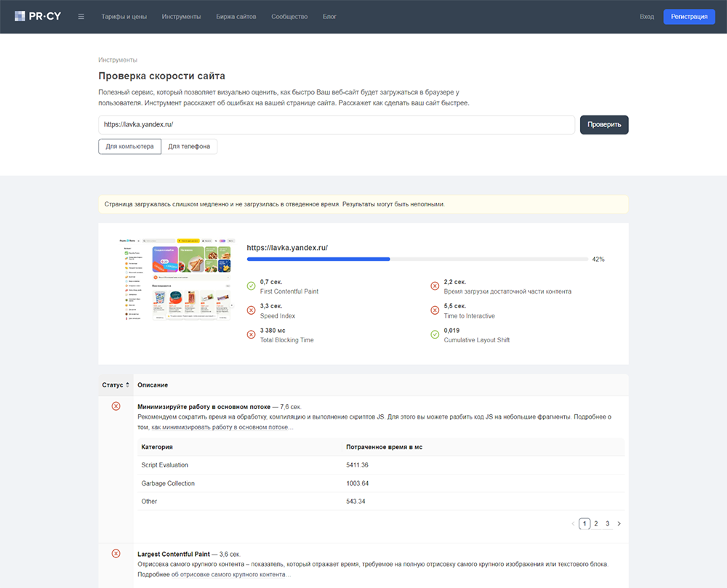The height and width of the screenshot is (588, 727).
Task: Click the site URL input field
Action: pyautogui.click(x=337, y=124)
